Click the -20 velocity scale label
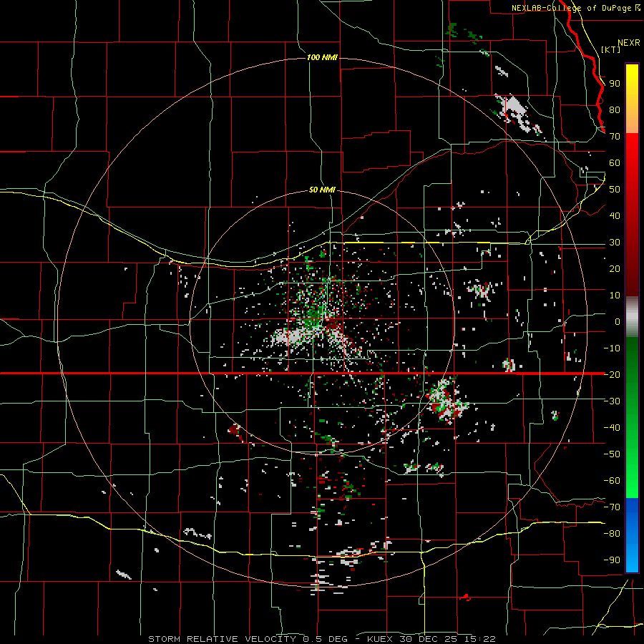644x644 pixels. click(612, 374)
